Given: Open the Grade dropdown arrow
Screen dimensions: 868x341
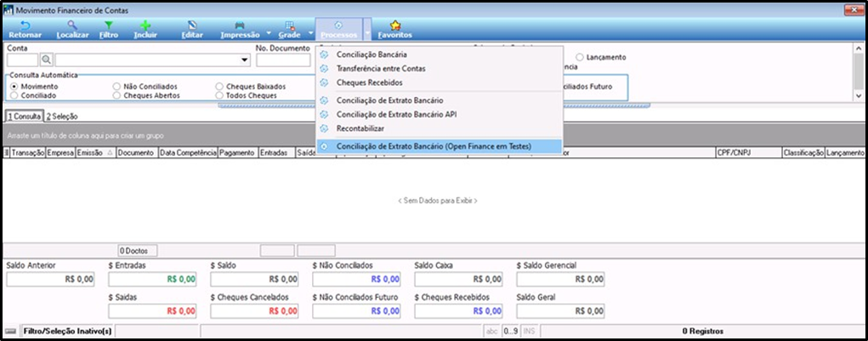Looking at the screenshot, I should tap(310, 32).
